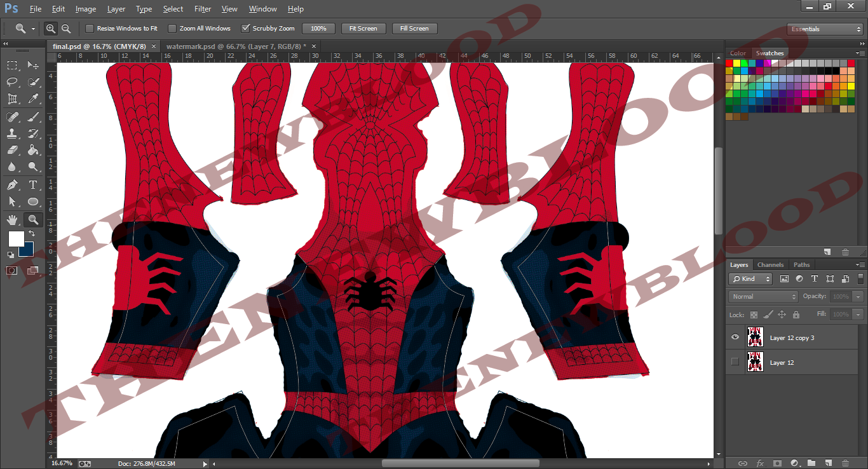Select the Ellipse shape tool
868x469 pixels.
click(33, 202)
